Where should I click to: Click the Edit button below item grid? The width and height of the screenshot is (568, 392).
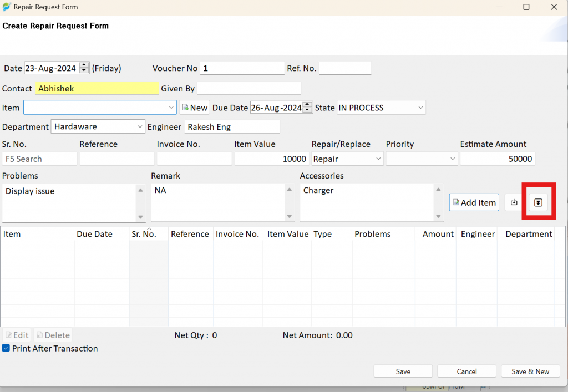[17, 335]
